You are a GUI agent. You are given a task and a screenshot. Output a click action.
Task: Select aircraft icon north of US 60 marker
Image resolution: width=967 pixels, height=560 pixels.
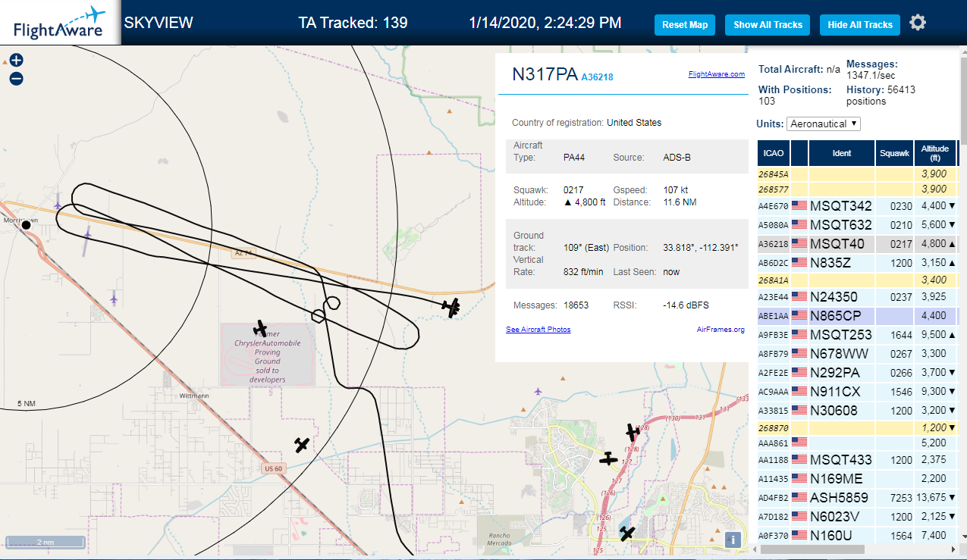[302, 445]
